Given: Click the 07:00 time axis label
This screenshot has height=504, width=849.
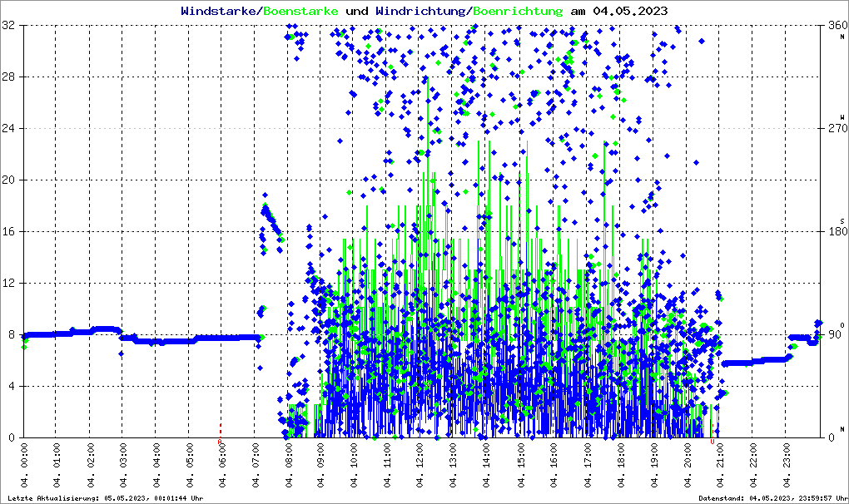Looking at the screenshot, I should pos(256,466).
